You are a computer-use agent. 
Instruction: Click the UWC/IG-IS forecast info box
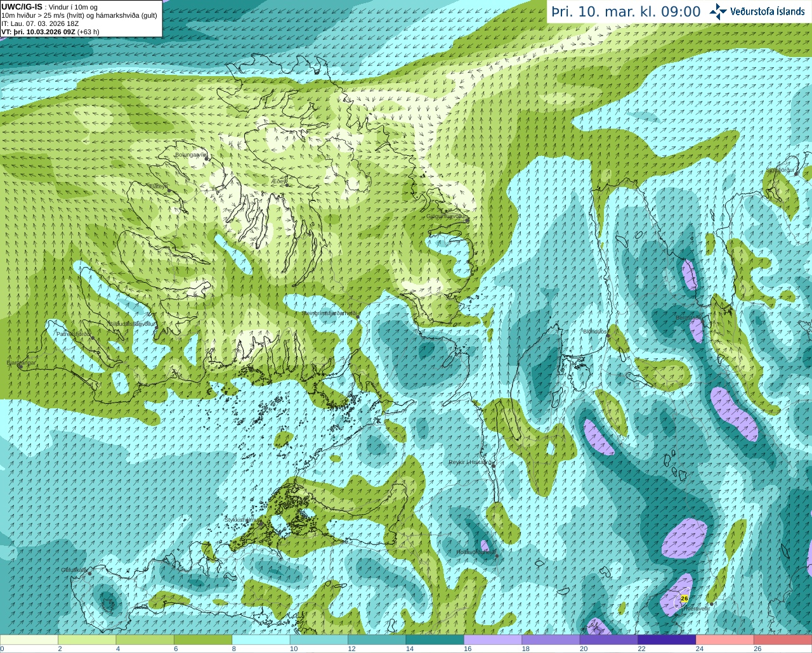[x=81, y=19]
